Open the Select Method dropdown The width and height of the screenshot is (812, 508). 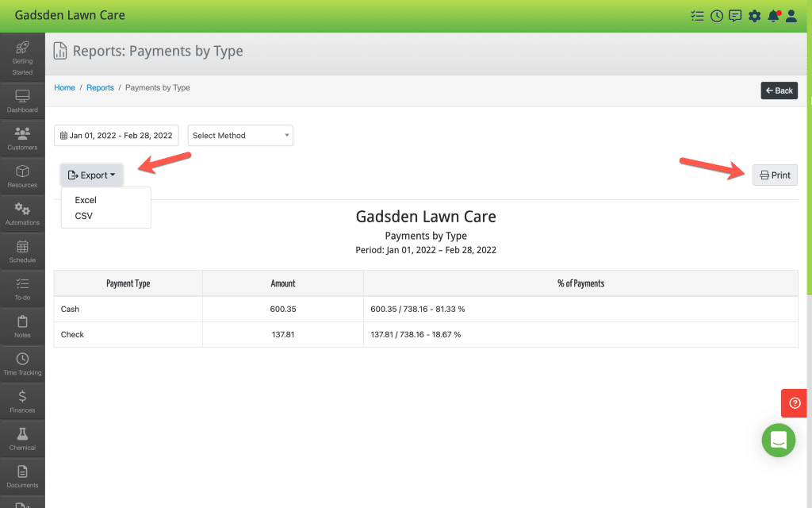[240, 135]
